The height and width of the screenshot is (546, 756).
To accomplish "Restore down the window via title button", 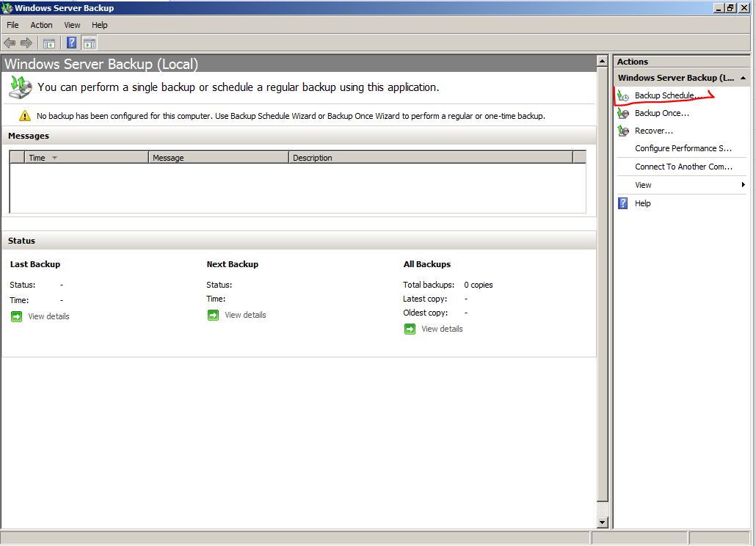I will point(731,8).
